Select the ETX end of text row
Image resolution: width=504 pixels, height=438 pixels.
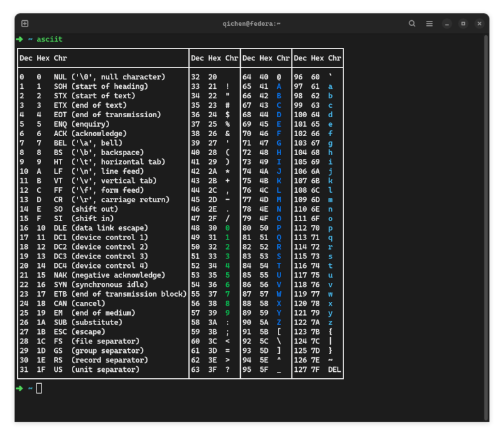pos(73,105)
